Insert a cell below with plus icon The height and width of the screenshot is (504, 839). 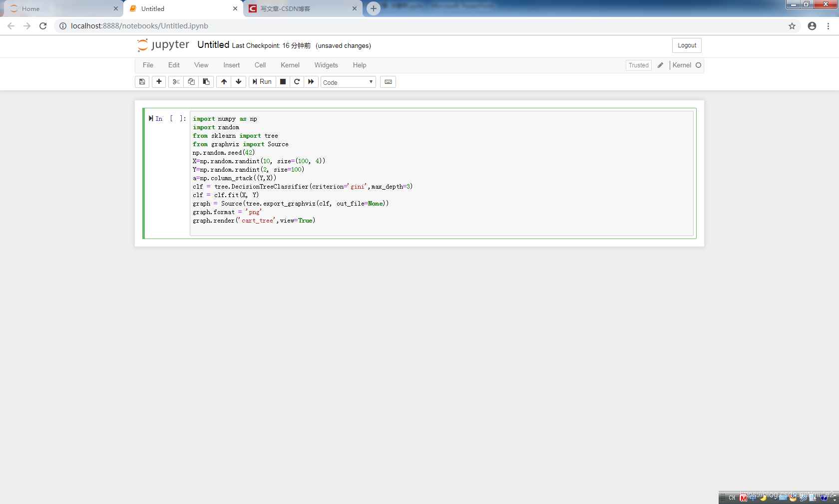tap(159, 82)
